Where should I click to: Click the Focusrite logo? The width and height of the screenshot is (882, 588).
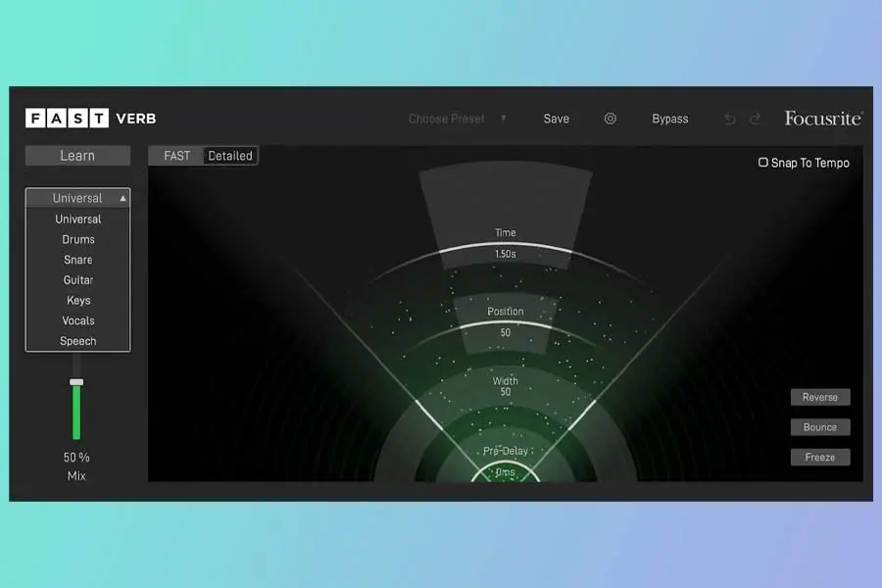pyautogui.click(x=823, y=119)
